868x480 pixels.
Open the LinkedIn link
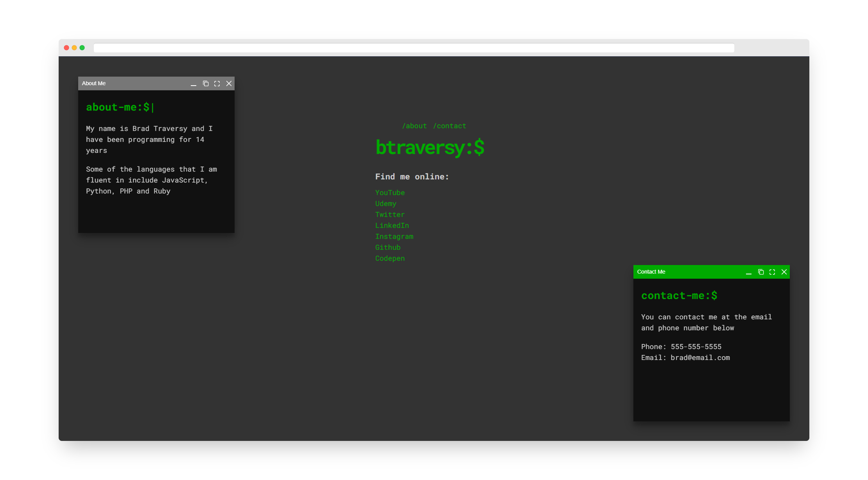coord(392,226)
